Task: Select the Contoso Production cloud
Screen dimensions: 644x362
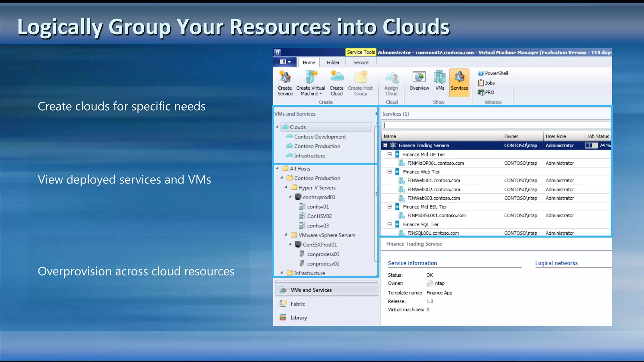Action: pos(313,146)
